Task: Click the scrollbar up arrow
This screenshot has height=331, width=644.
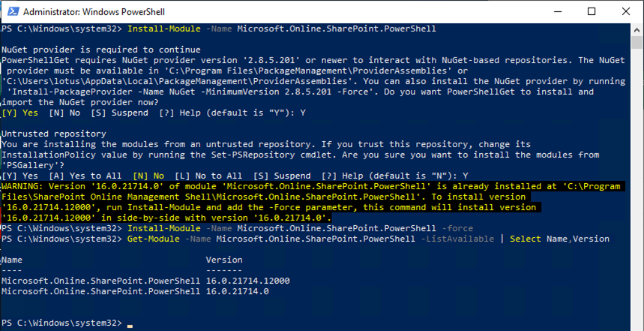Action: (x=637, y=29)
